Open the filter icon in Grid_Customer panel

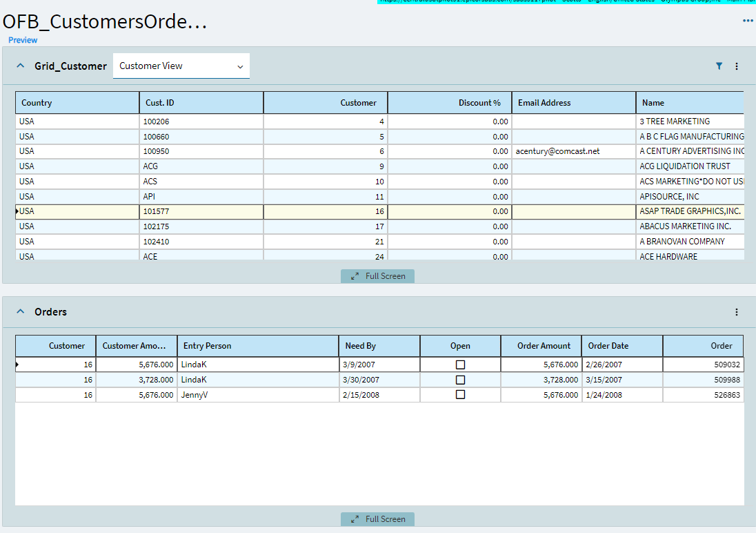pyautogui.click(x=719, y=66)
